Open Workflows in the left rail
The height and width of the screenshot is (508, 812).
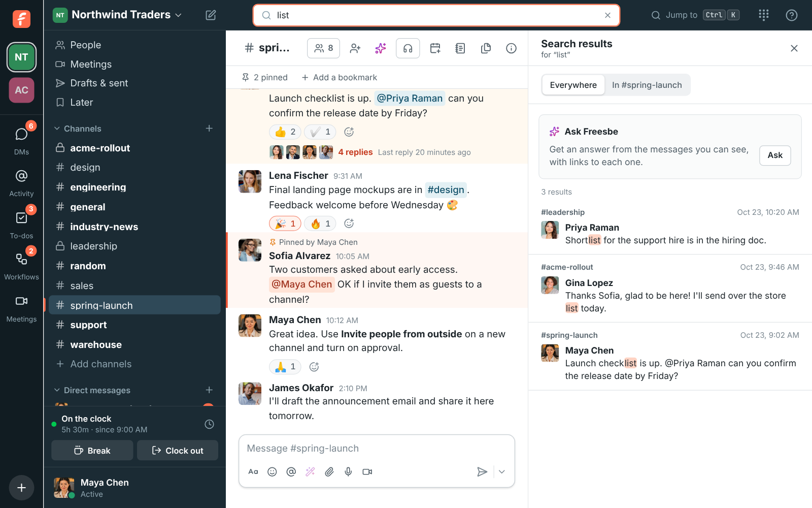(21, 266)
